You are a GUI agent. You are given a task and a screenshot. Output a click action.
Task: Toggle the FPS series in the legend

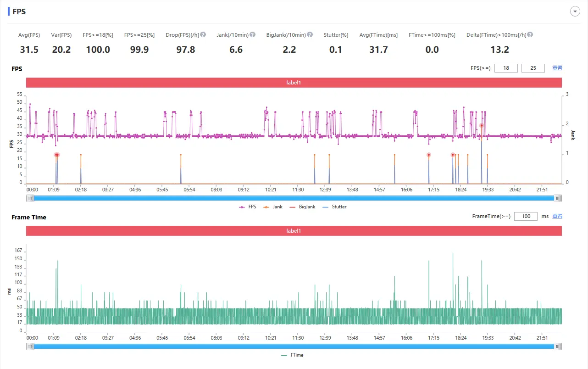248,207
